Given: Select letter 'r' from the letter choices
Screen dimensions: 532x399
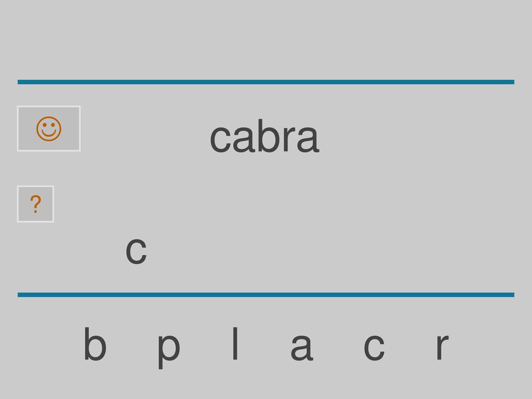Looking at the screenshot, I should tap(443, 347).
